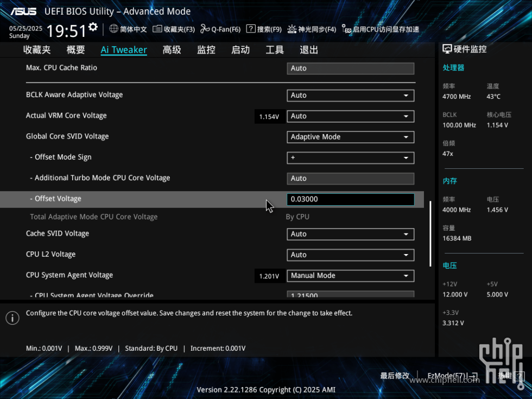Click the 1.456 V memory voltage reading
This screenshot has height=399, width=532.
point(497,210)
